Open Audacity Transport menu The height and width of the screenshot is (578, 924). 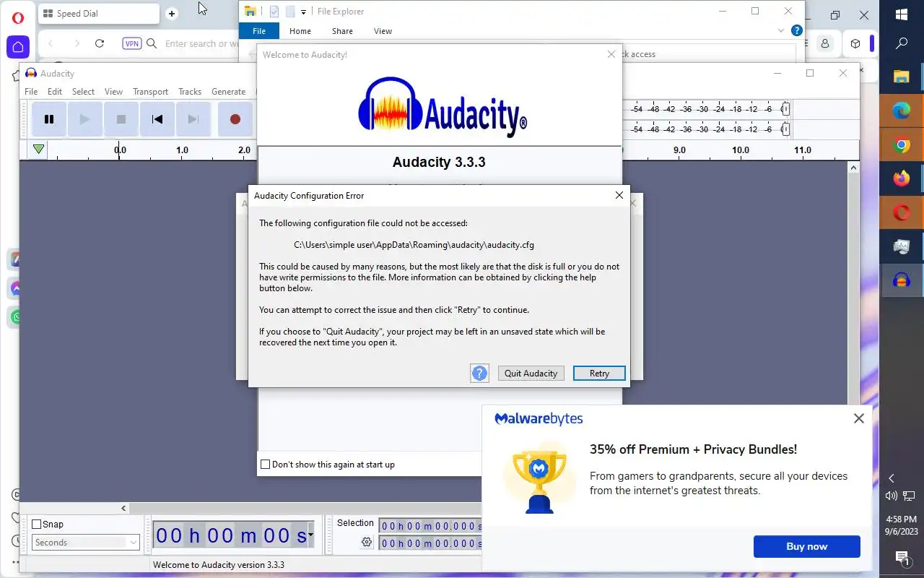click(150, 92)
